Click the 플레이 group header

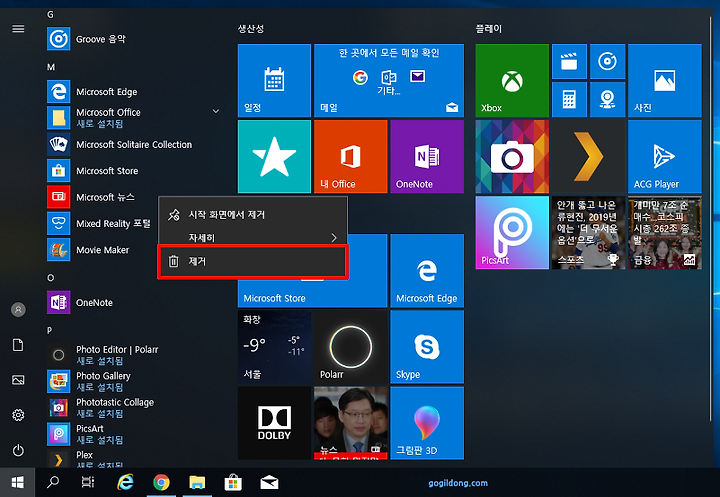click(x=489, y=28)
